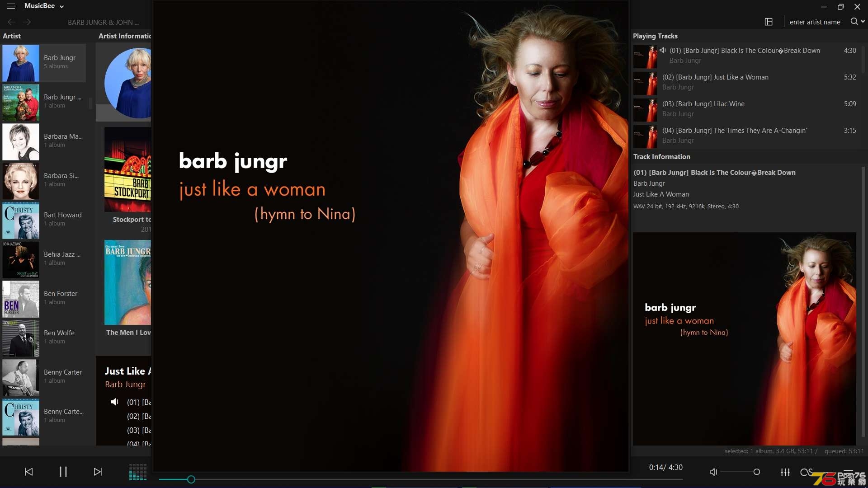Select the Barbara Si... artist entry
This screenshot has height=488, width=868.
click(44, 181)
